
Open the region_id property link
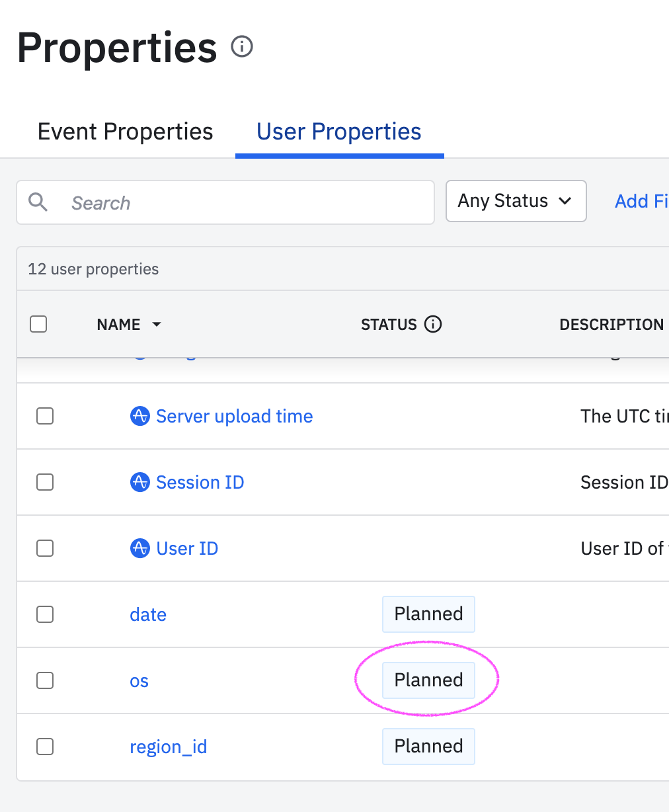pyautogui.click(x=169, y=747)
